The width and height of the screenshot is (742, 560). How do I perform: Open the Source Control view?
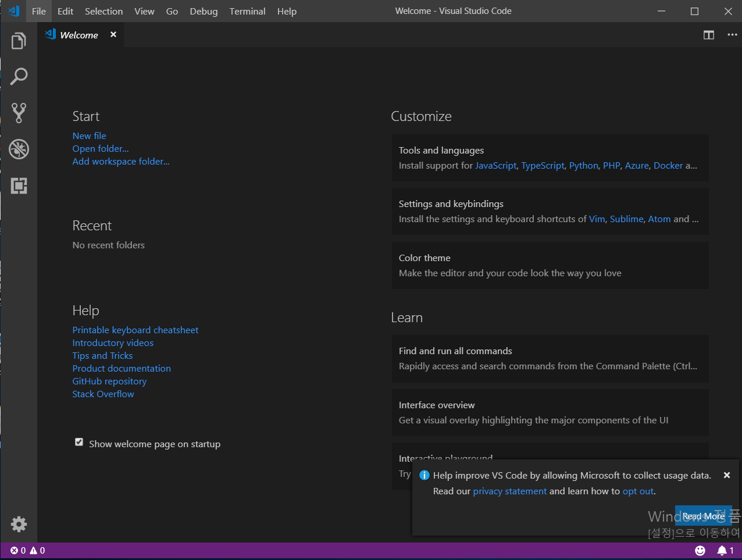pyautogui.click(x=19, y=113)
